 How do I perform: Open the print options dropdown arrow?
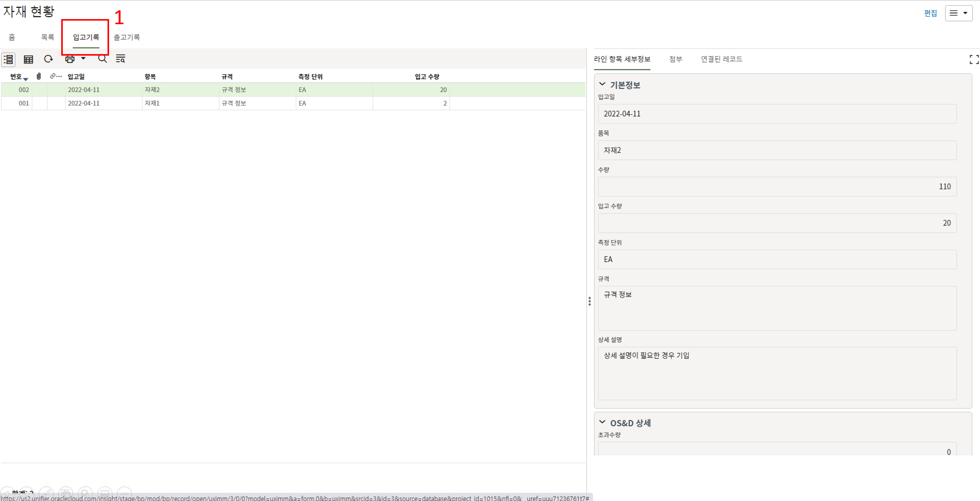[83, 59]
